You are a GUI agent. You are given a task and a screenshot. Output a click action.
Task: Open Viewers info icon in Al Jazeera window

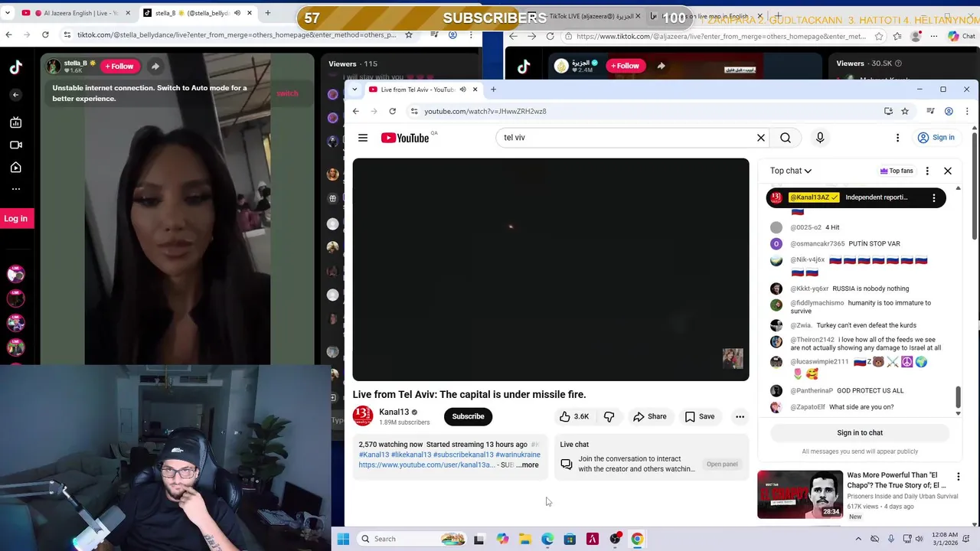pyautogui.click(x=898, y=64)
